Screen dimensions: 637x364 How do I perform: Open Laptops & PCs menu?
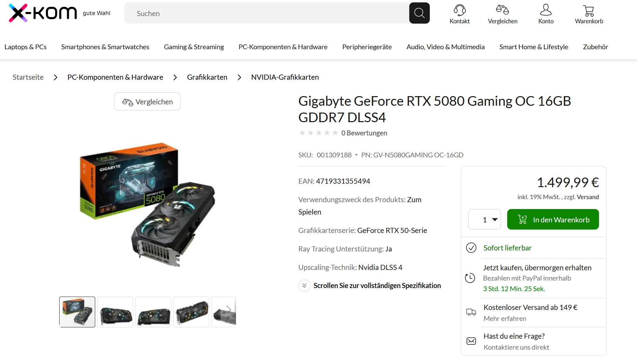coord(26,47)
